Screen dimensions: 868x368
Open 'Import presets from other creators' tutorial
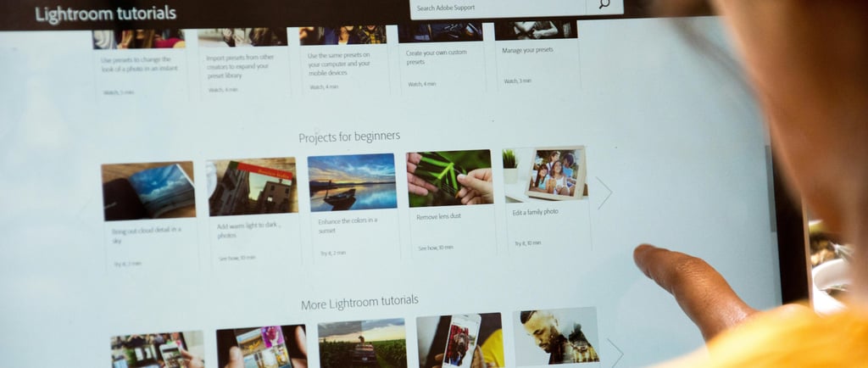[x=240, y=66]
